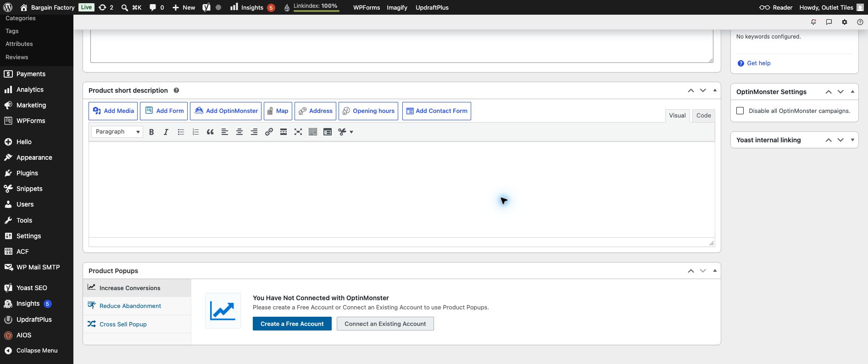This screenshot has width=868, height=364.
Task: Insert or edit a link
Action: [x=269, y=132]
